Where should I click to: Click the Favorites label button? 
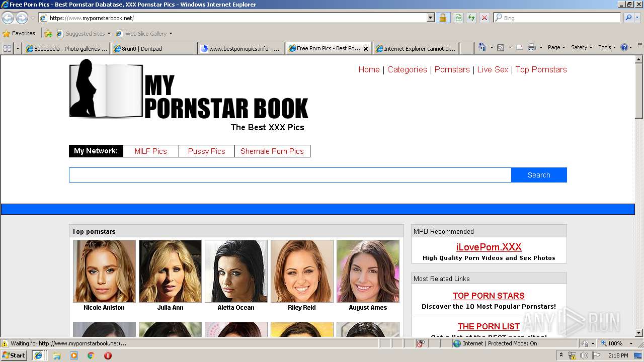[19, 34]
